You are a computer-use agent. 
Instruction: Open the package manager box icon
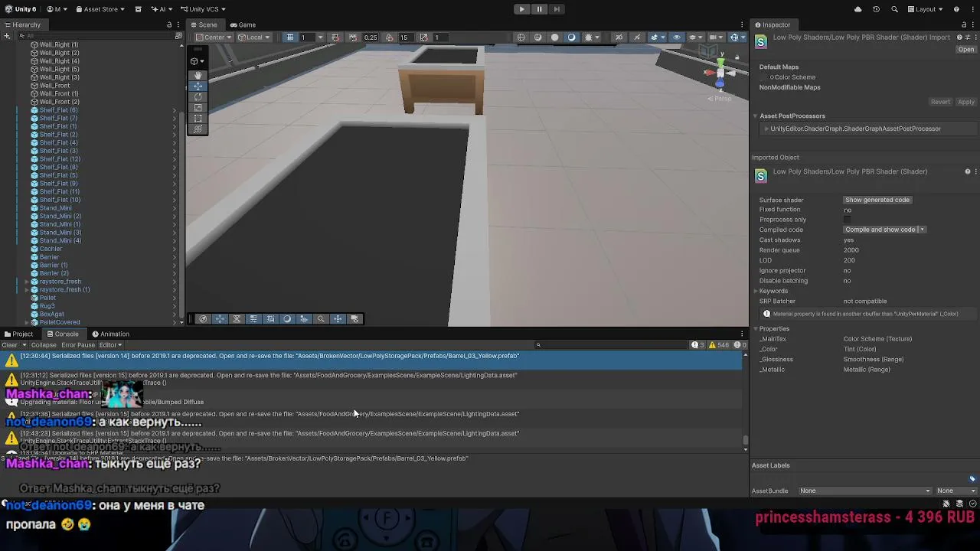point(139,9)
